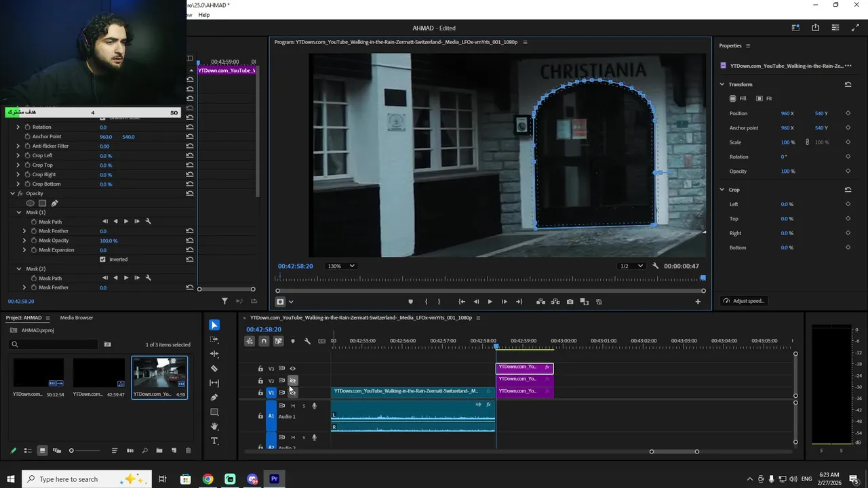Step forward one frame in Program monitor
The height and width of the screenshot is (488, 868).
point(504,302)
